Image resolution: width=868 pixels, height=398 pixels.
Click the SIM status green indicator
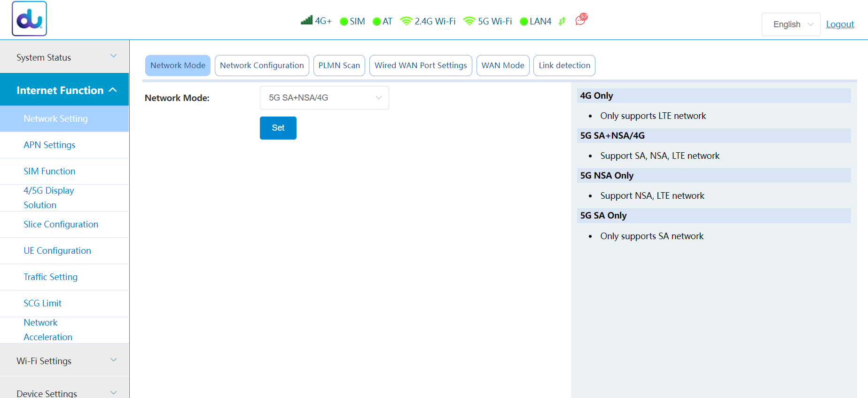click(344, 22)
